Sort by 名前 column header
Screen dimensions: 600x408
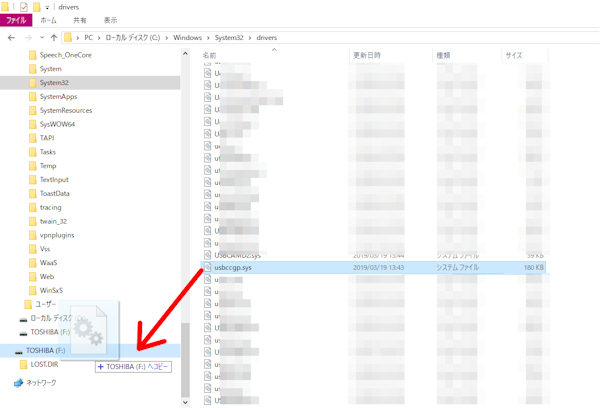tap(209, 55)
